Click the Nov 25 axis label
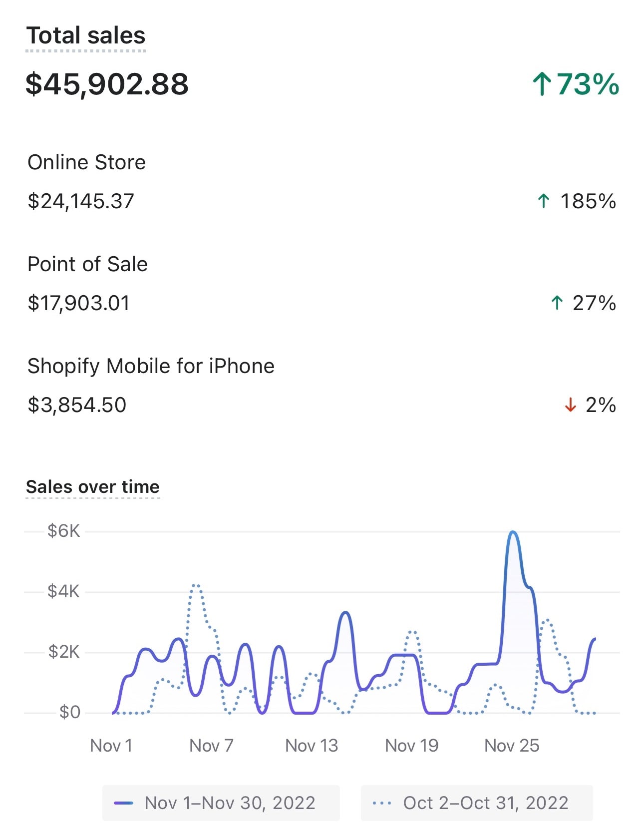This screenshot has height=837, width=644. tap(512, 746)
